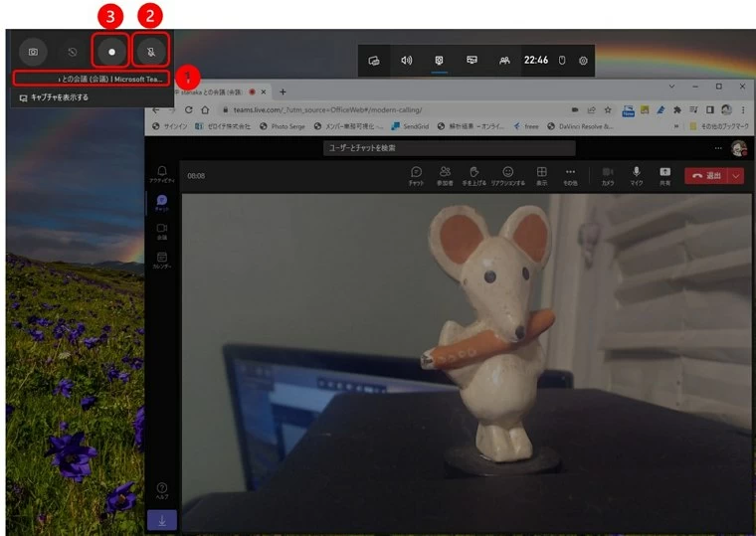
Task: Select the Teams meeting tab in Chrome
Action: (x=211, y=91)
